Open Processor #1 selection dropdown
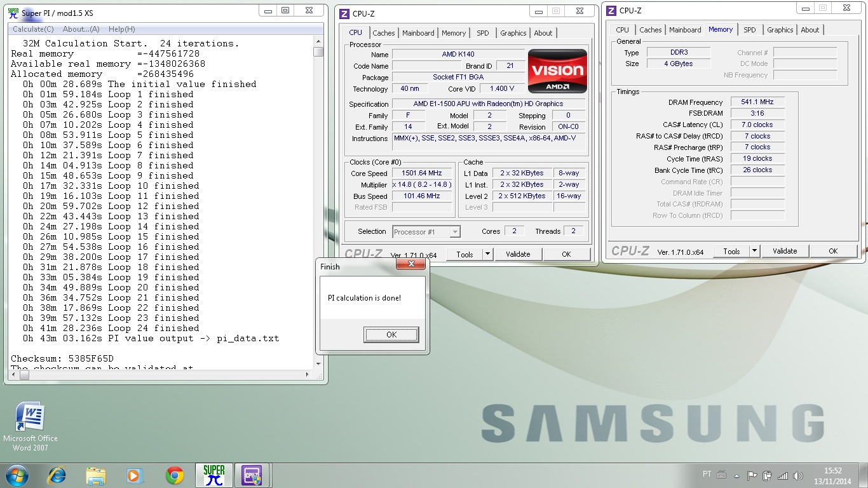Viewport: 868px width, 488px height. 426,232
